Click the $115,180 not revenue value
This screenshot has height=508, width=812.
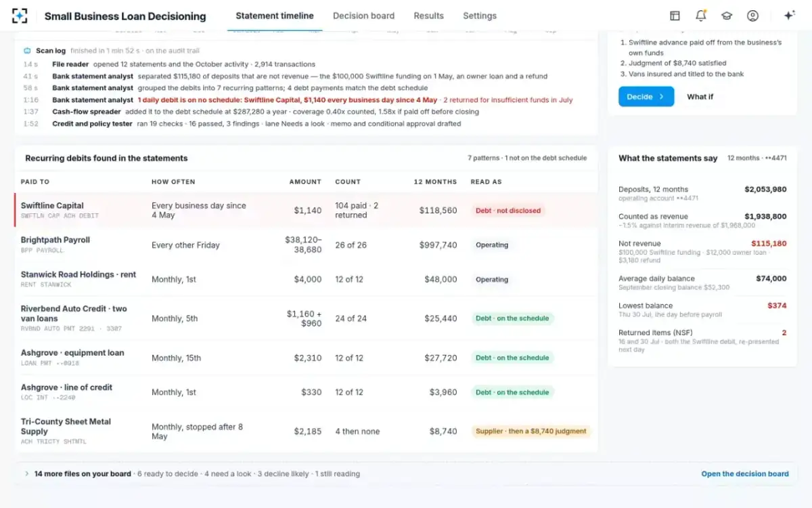point(769,244)
